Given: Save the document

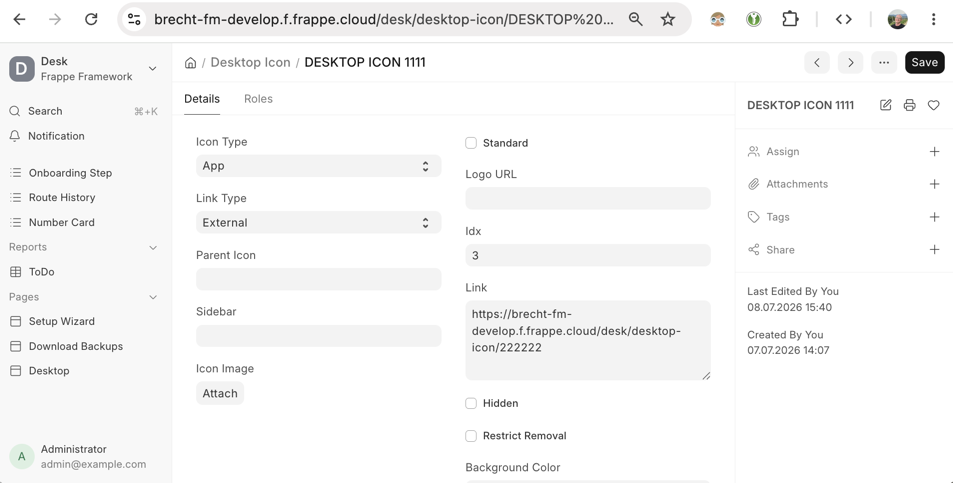Looking at the screenshot, I should [x=924, y=63].
